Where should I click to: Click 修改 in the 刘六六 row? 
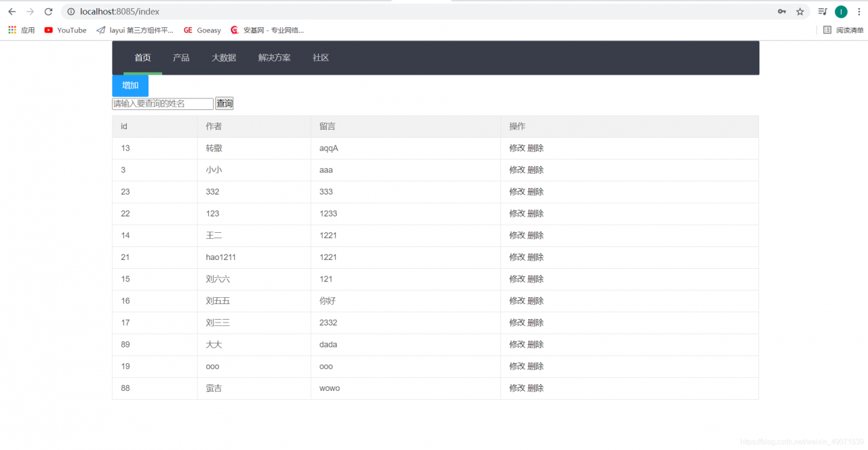click(517, 278)
